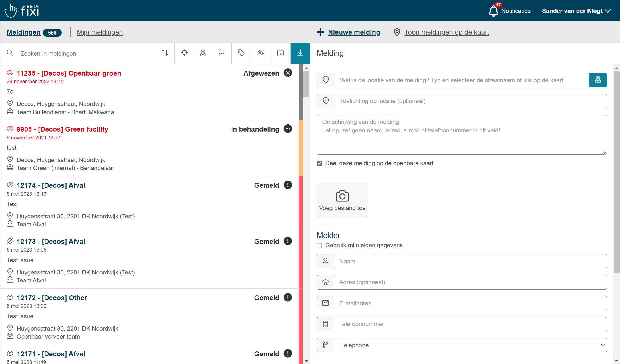620x364 pixels.
Task: Click the melding form scrollbar thumb
Action: 617,172
